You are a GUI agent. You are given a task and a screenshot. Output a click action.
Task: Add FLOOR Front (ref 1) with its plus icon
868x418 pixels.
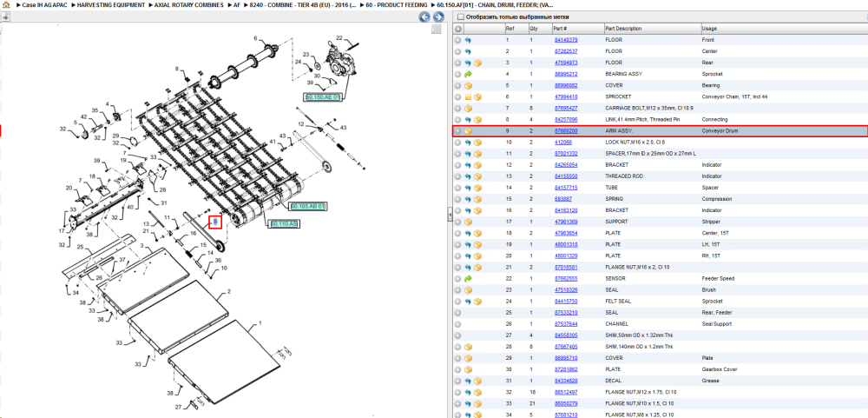(x=457, y=41)
